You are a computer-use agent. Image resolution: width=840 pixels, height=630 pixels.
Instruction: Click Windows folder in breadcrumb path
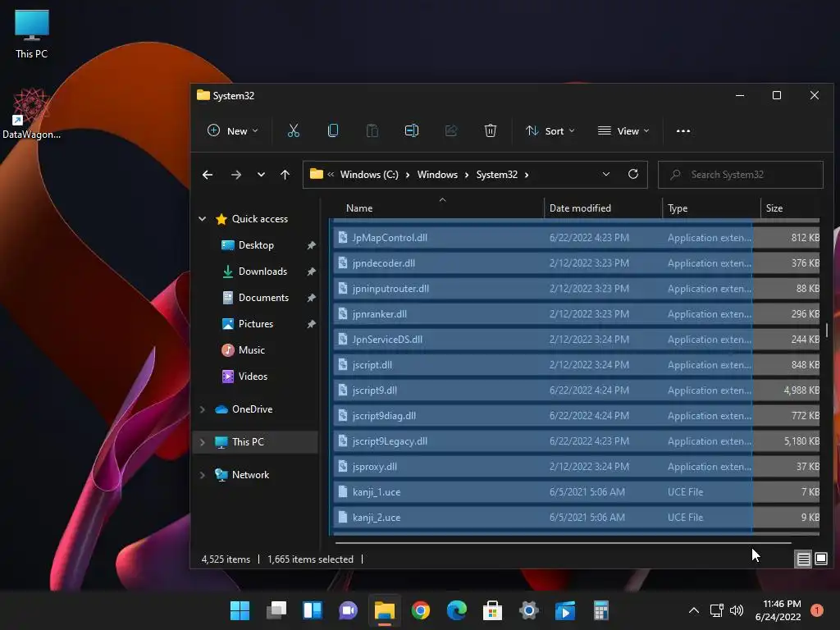[437, 175]
